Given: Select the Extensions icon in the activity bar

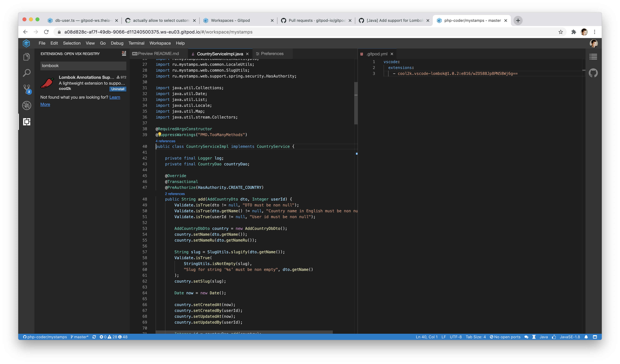Looking at the screenshot, I should (27, 121).
